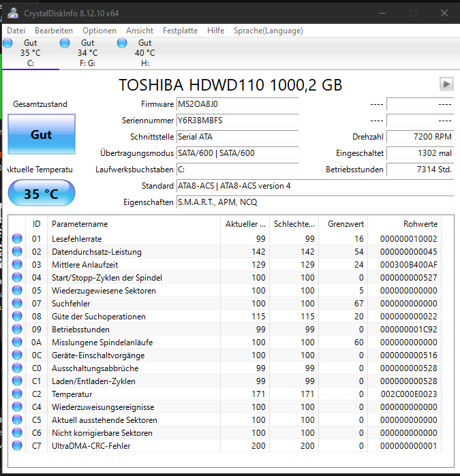Click status icon for Lesefehlerrate row
The height and width of the screenshot is (476, 460).
tap(17, 238)
